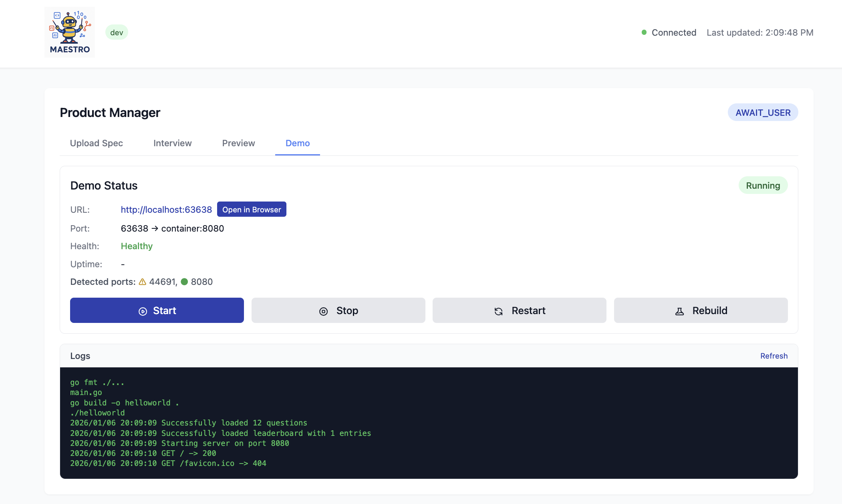
Task: Click the circular arrows restart icon
Action: point(498,311)
